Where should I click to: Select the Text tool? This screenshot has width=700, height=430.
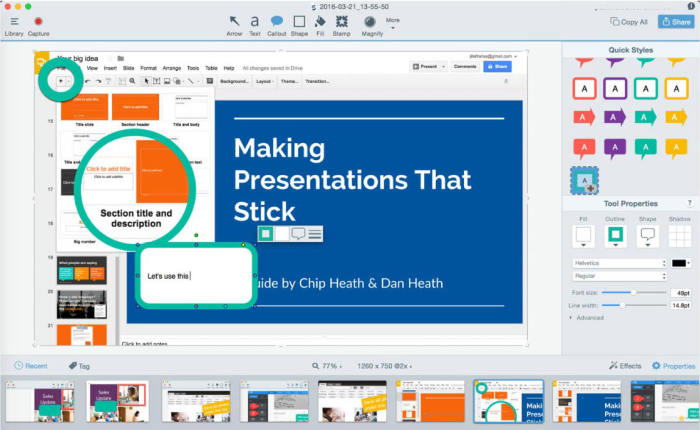click(x=254, y=26)
